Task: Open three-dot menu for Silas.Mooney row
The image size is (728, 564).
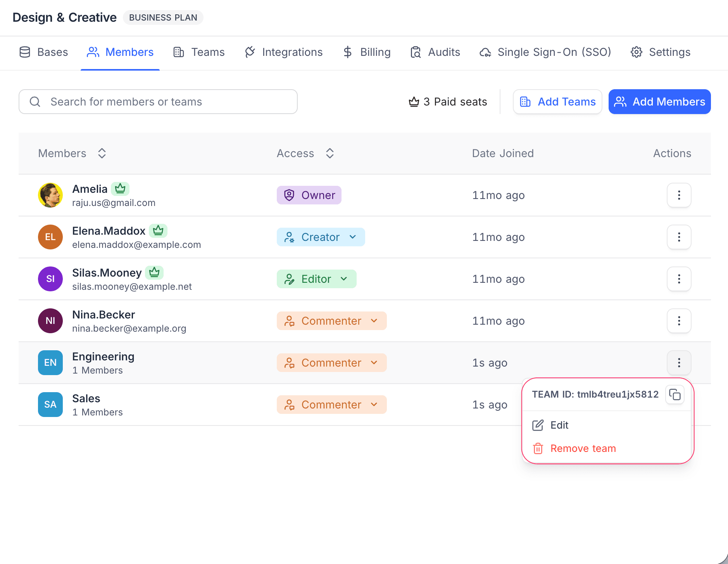Action: (679, 279)
